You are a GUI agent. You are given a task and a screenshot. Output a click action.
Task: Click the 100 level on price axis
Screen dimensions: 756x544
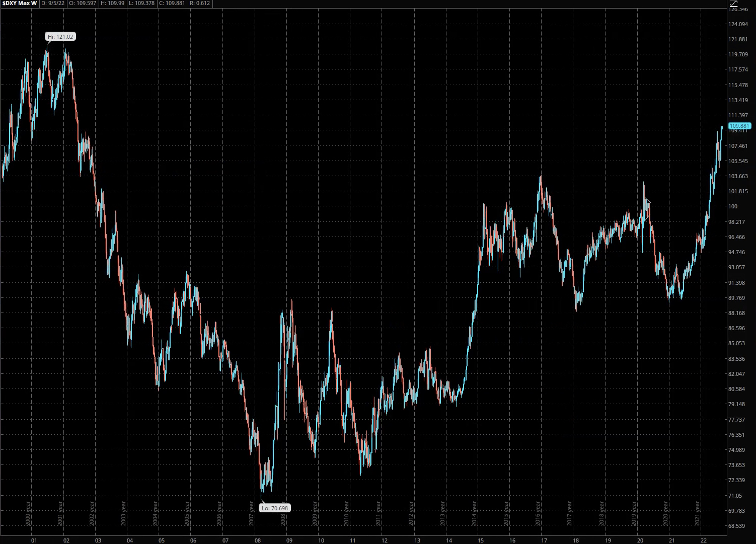[733, 206]
